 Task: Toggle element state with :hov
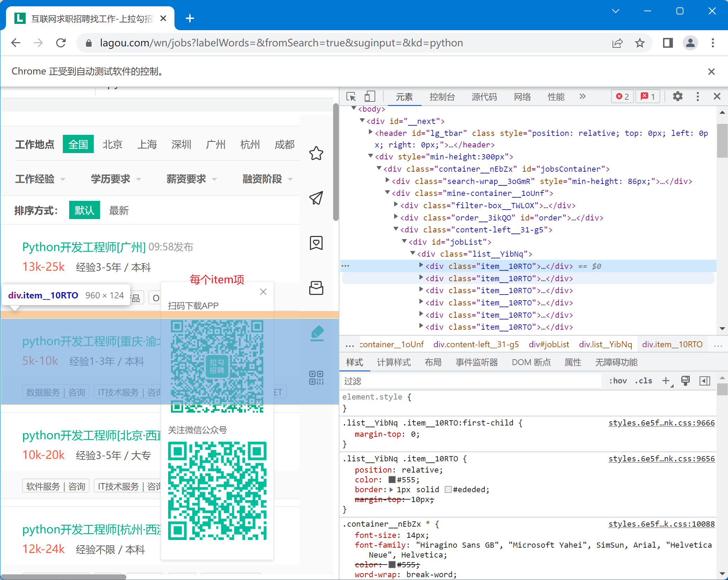point(618,381)
